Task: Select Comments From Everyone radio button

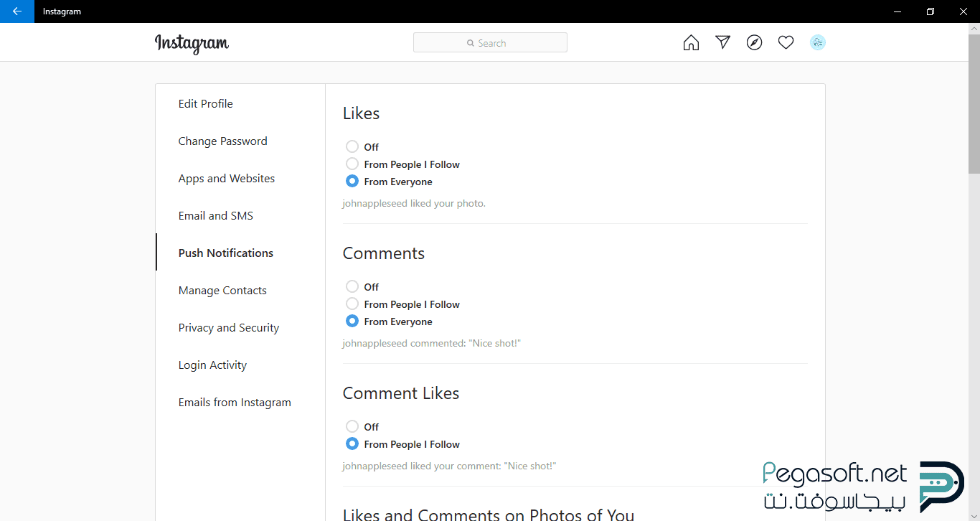Action: 352,321
